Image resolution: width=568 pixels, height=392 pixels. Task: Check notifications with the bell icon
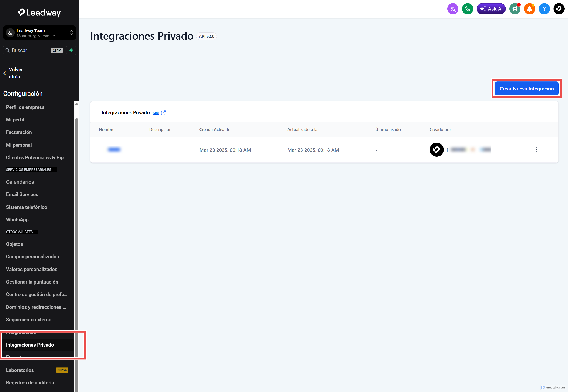530,9
